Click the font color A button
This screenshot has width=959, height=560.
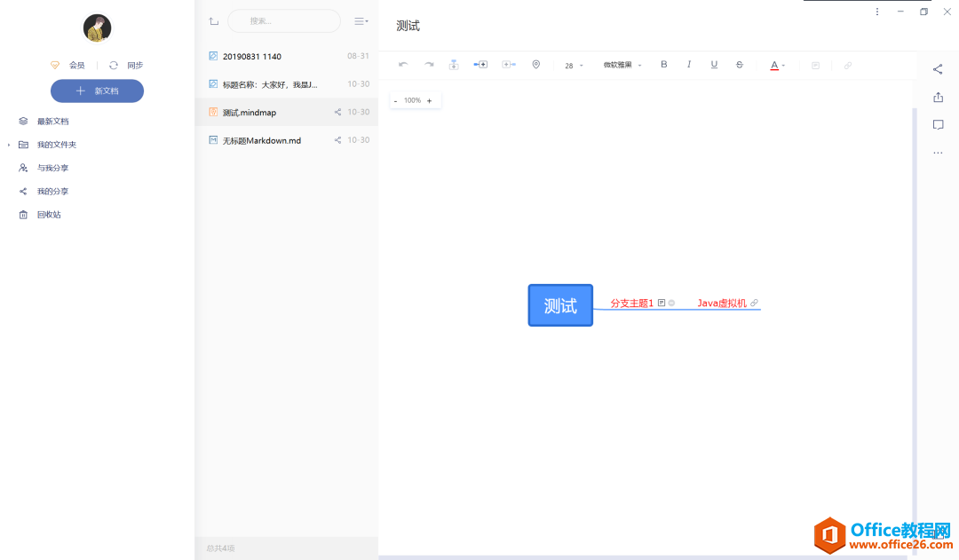coord(774,65)
